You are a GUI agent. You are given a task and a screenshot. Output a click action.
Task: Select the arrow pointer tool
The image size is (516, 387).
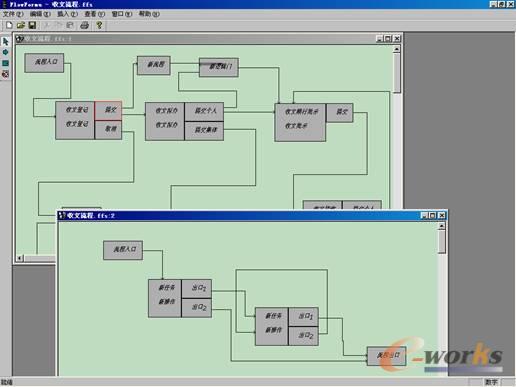(x=5, y=41)
